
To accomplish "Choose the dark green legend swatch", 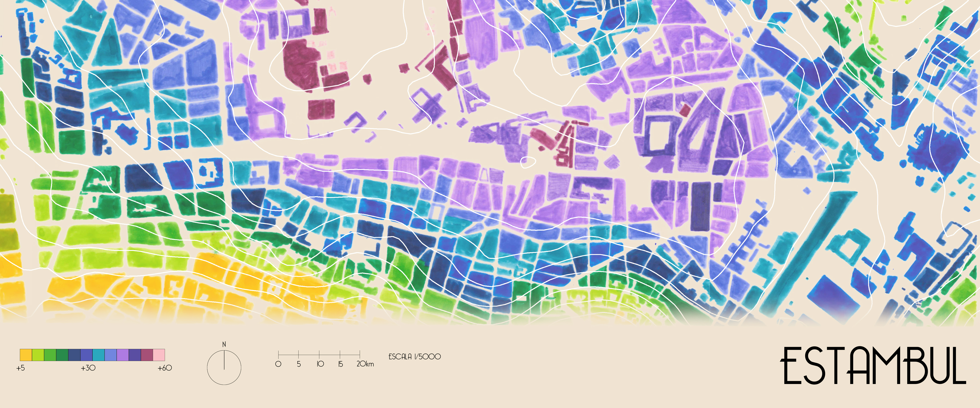I will pos(62,355).
